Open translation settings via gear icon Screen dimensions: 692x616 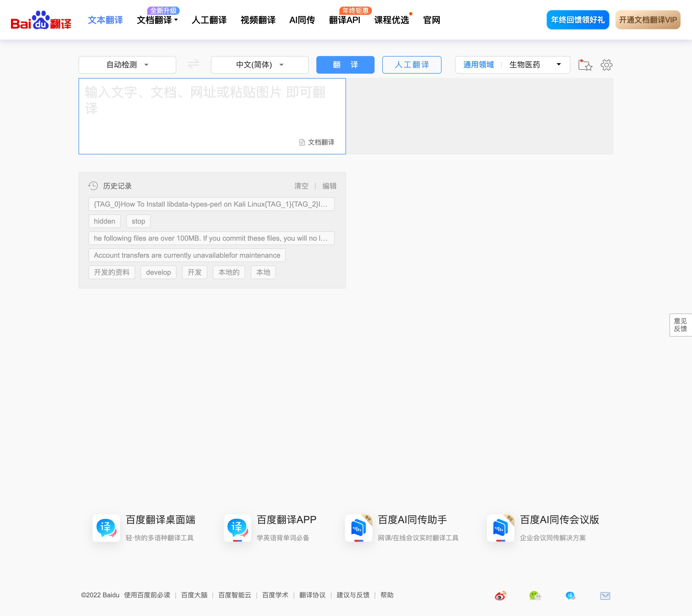[606, 65]
